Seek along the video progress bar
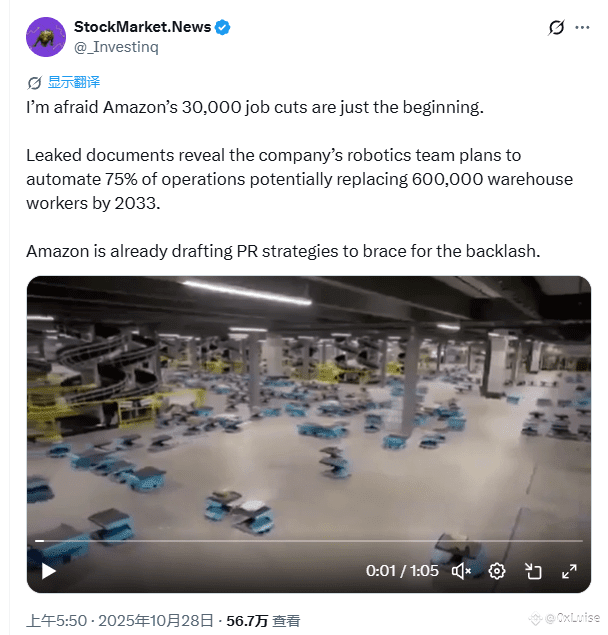The image size is (608, 635). 309,541
